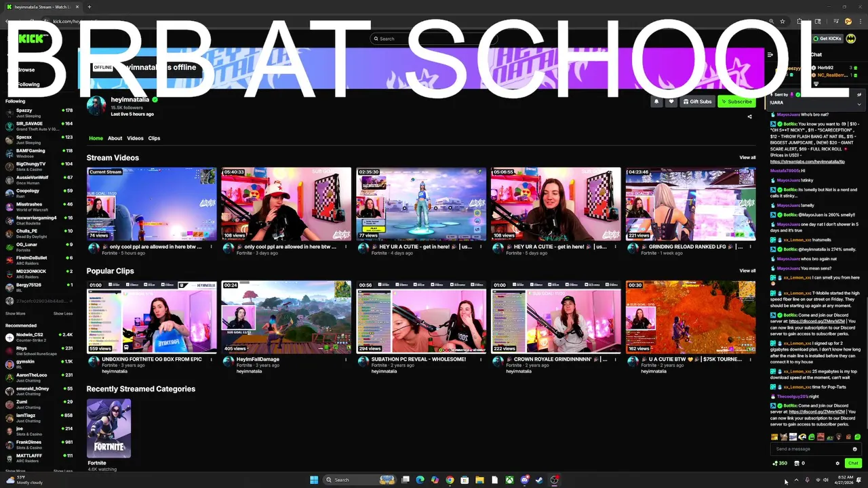Image resolution: width=868 pixels, height=488 pixels.
Task: Click the share icon below Subscribe
Action: [749, 117]
